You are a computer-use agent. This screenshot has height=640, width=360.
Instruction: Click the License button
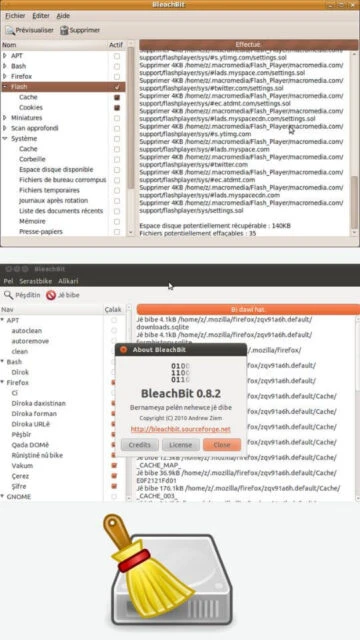[x=181, y=445]
